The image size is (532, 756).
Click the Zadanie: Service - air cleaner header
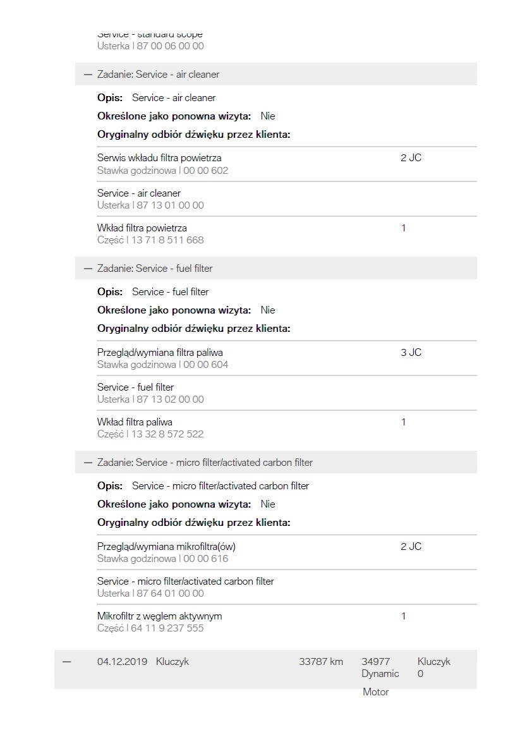(x=159, y=75)
